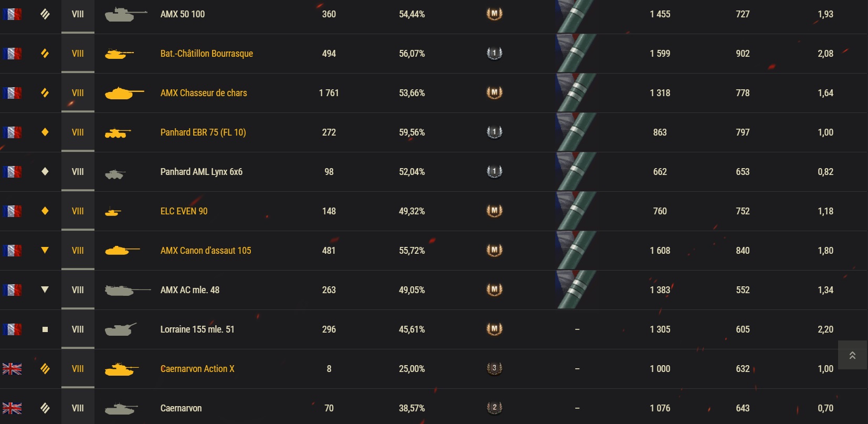Click the tank destroyer triangle icon for AMX AC mle. 48

tap(45, 290)
